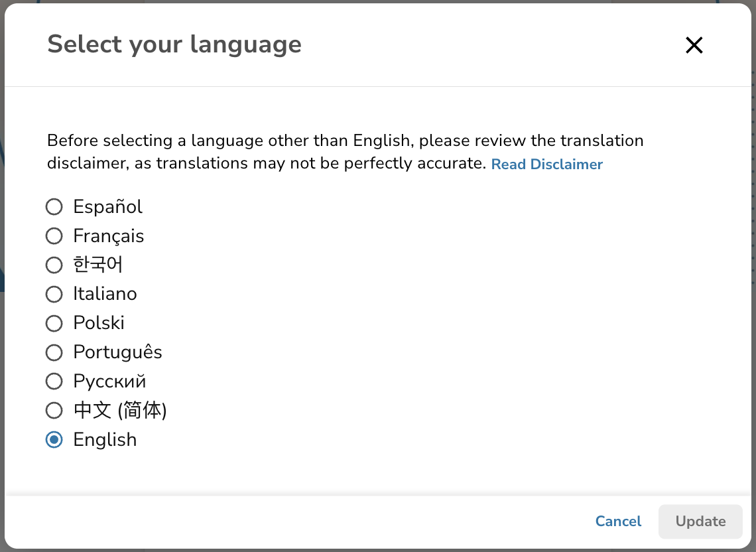Close the language selection dialog
This screenshot has width=756, height=552.
click(x=694, y=45)
